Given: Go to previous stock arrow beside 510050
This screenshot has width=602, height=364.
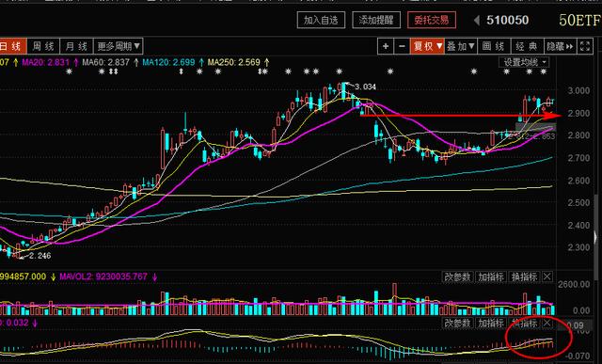Looking at the screenshot, I should click(x=477, y=21).
